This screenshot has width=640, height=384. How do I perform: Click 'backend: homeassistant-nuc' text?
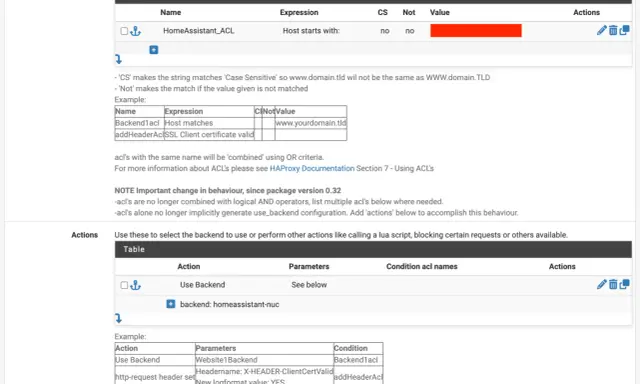(229, 304)
